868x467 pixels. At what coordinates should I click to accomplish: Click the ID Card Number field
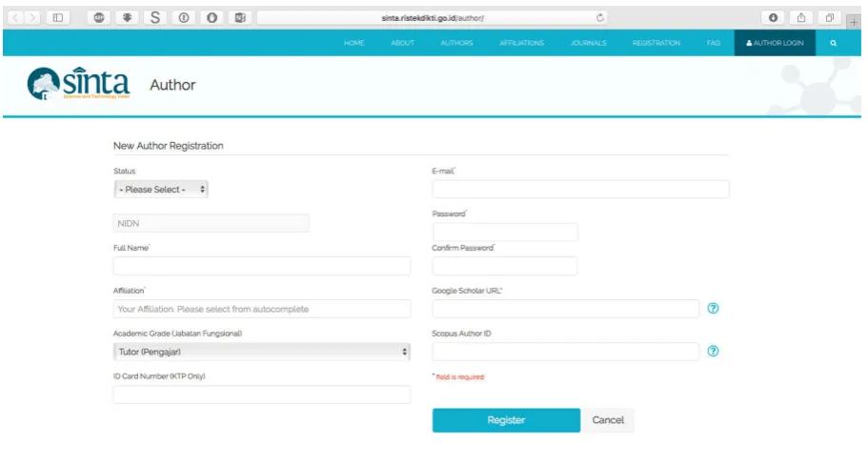click(262, 395)
